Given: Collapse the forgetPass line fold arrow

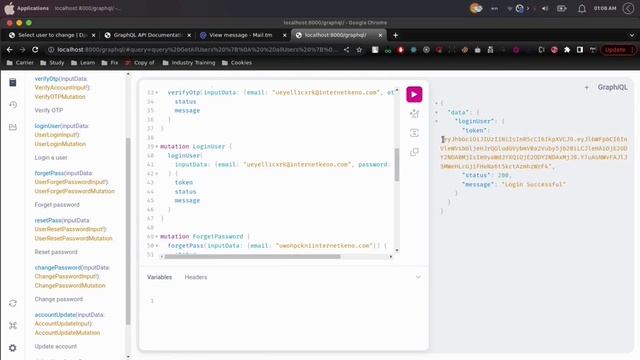Looking at the screenshot, I should point(157,246).
